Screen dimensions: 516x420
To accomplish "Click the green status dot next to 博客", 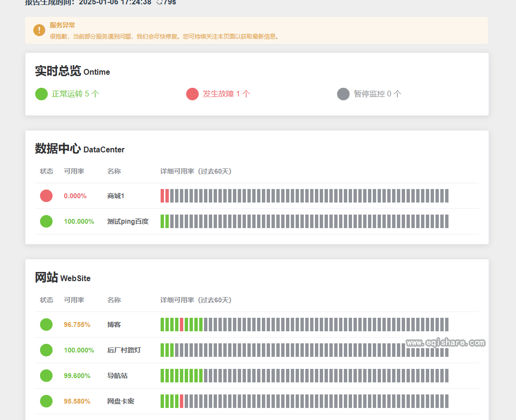I will tap(46, 325).
